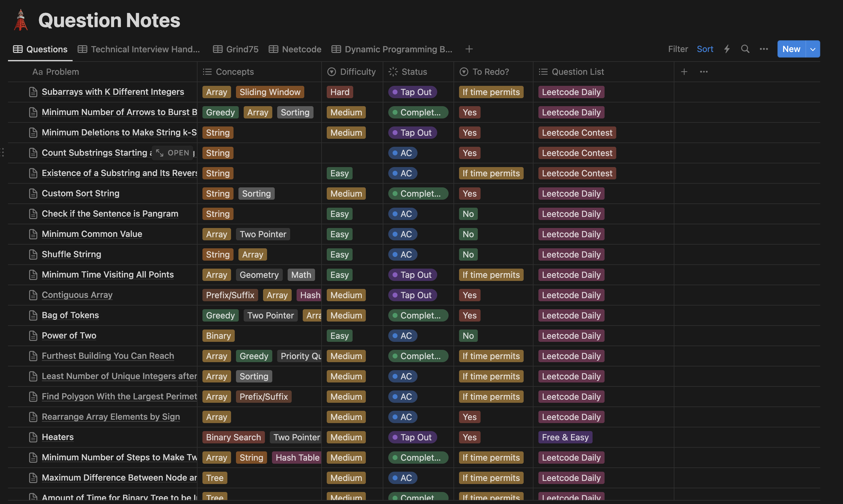Switch to the Questions tab

click(x=40, y=49)
